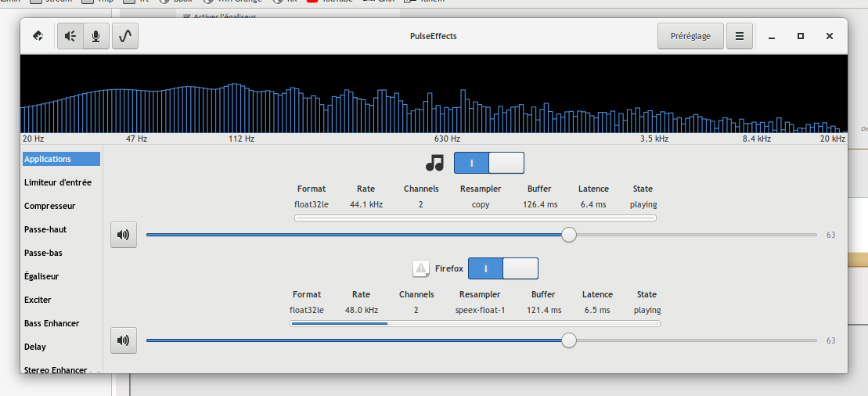This screenshot has width=868, height=396.
Task: Minimize the PulseEffects window
Action: coord(772,37)
